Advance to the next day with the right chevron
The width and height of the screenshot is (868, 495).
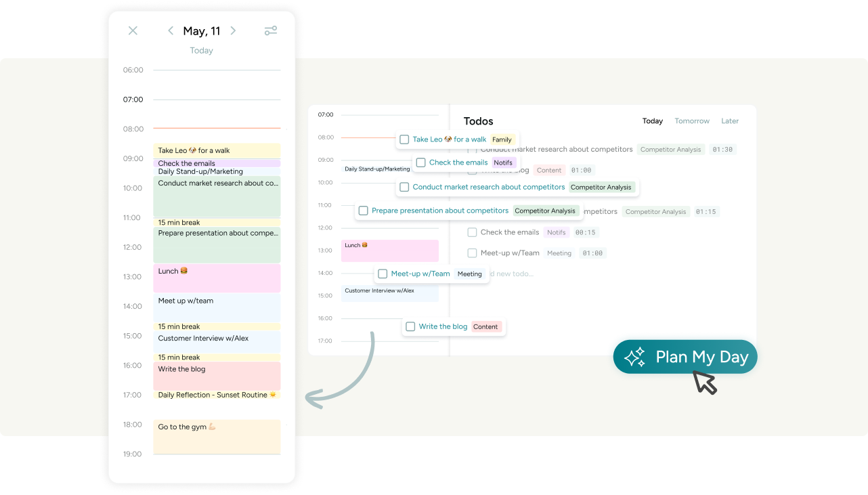tap(233, 30)
